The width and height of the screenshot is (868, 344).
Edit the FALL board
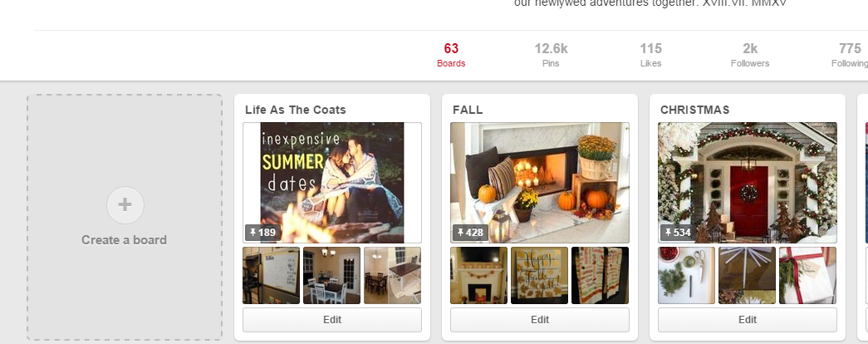pyautogui.click(x=540, y=320)
